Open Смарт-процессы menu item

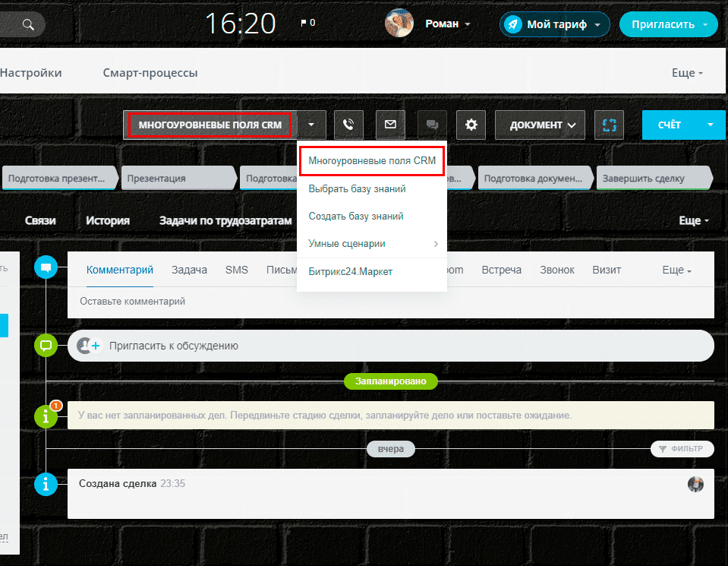coord(150,72)
